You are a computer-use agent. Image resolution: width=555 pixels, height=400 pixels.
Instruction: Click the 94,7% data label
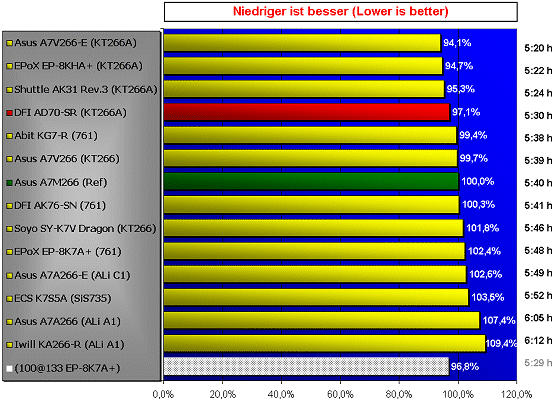(459, 66)
